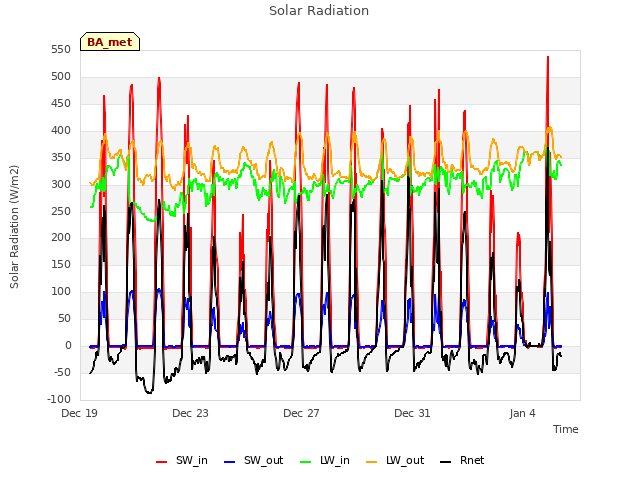Click the Dec 23 tick label
This screenshot has height=480, width=640.
(x=190, y=413)
